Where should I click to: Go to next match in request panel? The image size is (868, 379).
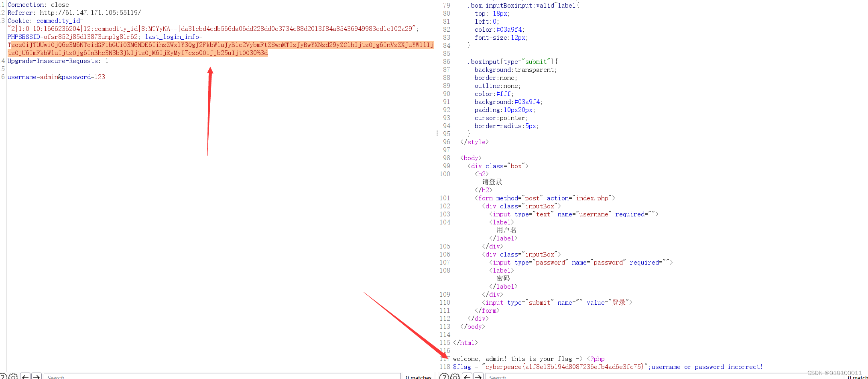[36, 377]
